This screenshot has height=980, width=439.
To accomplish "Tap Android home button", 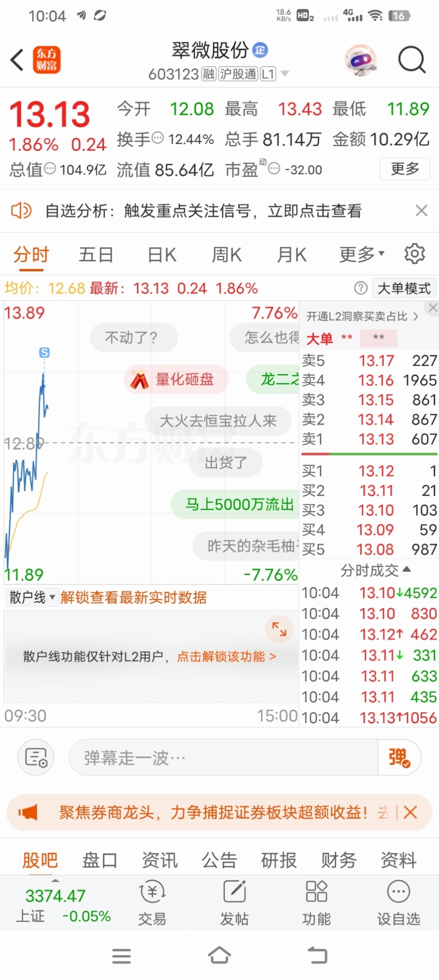I will coord(219,955).
